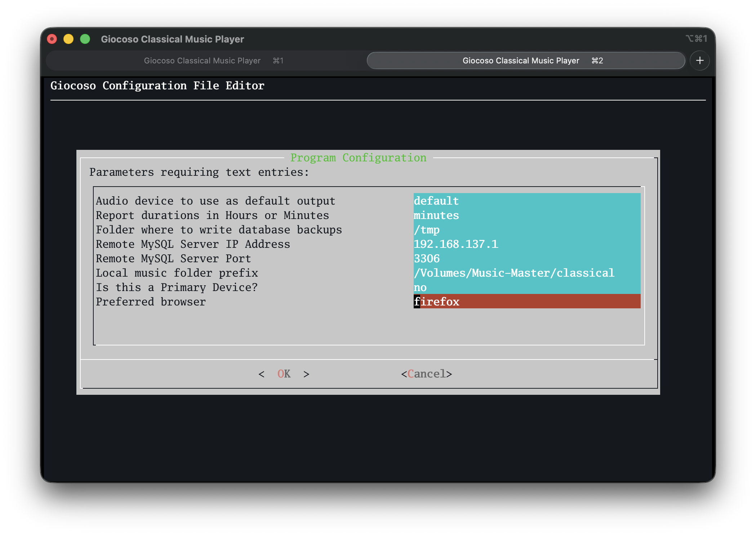The height and width of the screenshot is (536, 756).
Task: Click the new tab plus button
Action: 699,61
